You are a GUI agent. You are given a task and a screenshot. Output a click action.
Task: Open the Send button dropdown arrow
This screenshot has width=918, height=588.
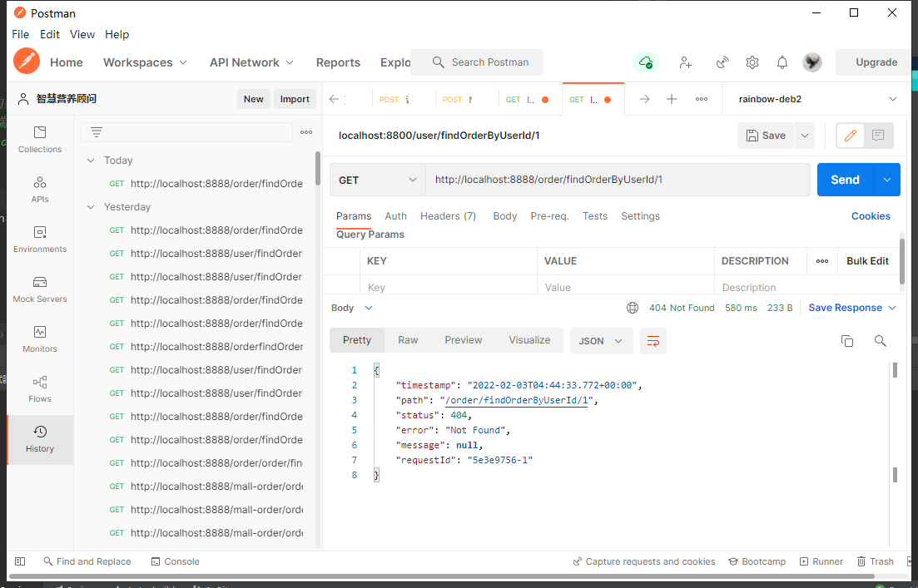click(x=887, y=180)
